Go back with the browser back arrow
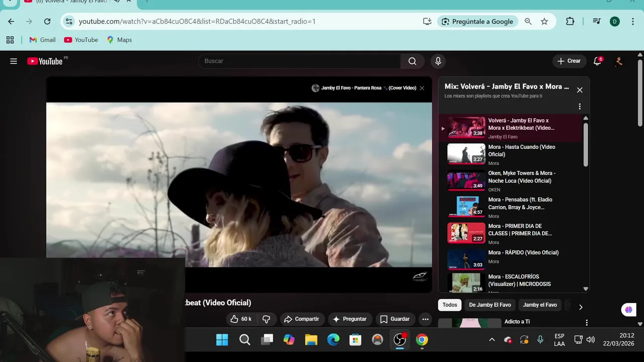 (x=11, y=21)
